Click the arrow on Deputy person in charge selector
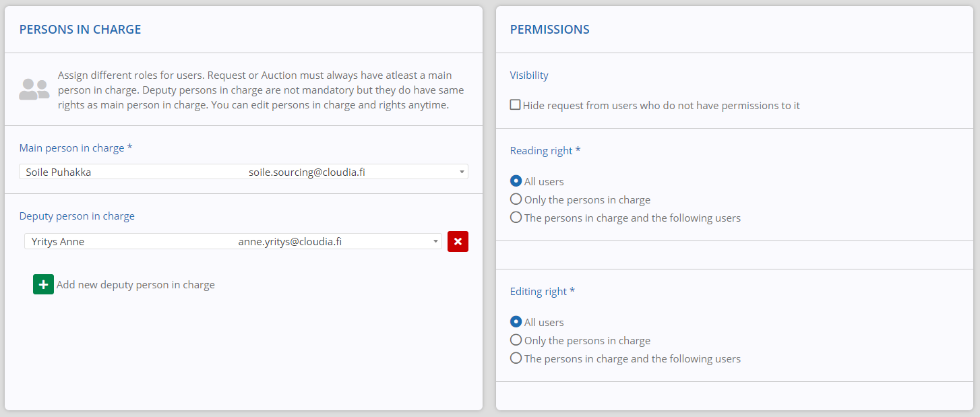 435,241
